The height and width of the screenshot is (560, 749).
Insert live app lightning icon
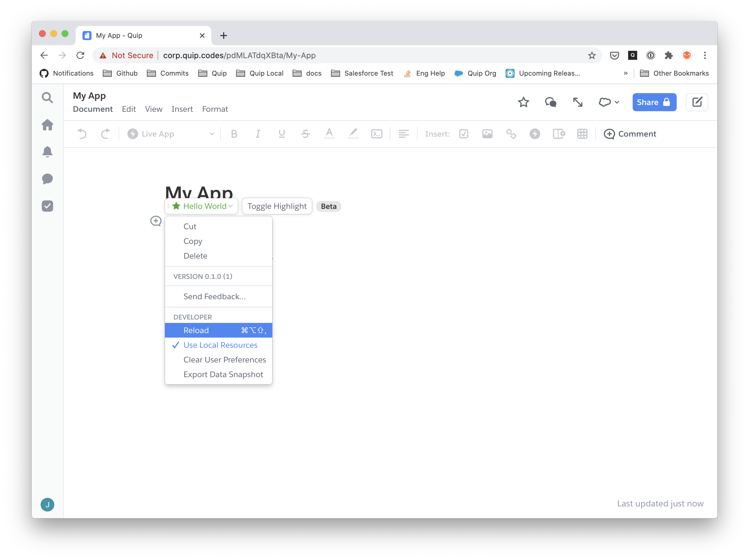point(535,134)
